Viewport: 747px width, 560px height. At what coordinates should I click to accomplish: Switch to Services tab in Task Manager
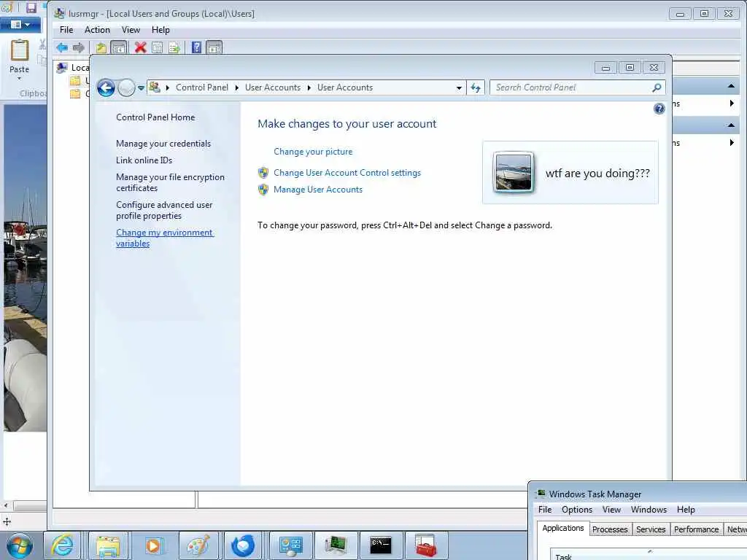[650, 529]
